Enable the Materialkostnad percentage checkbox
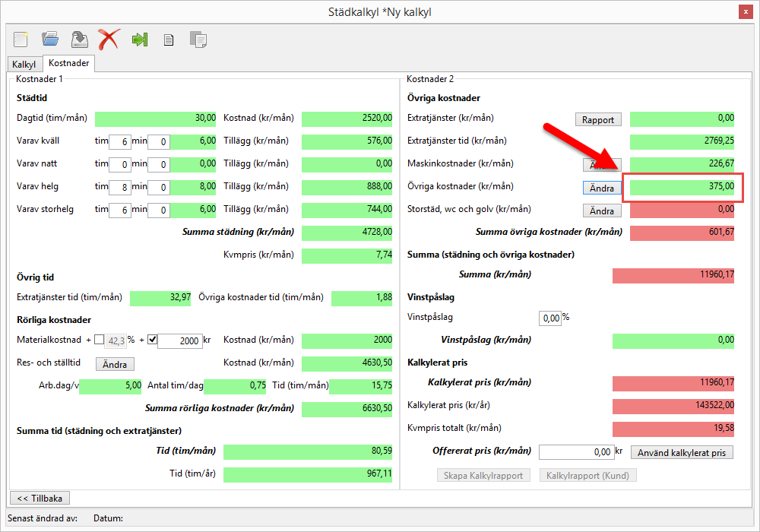This screenshot has height=532, width=760. (x=100, y=340)
